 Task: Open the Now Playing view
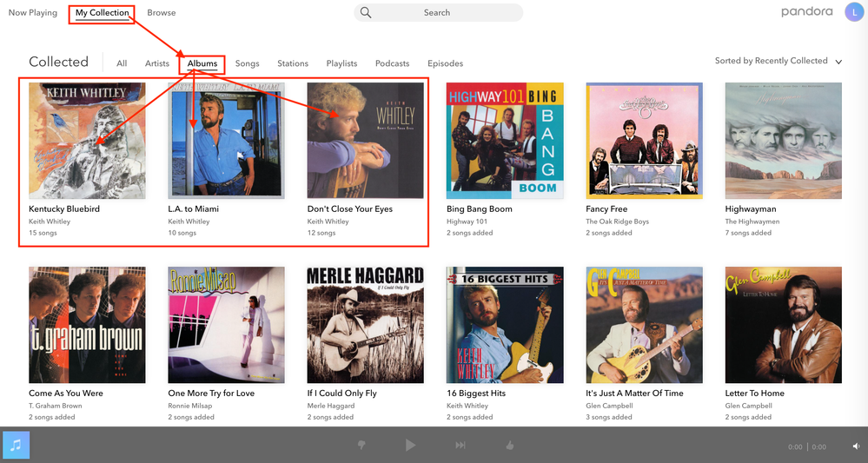tap(33, 13)
